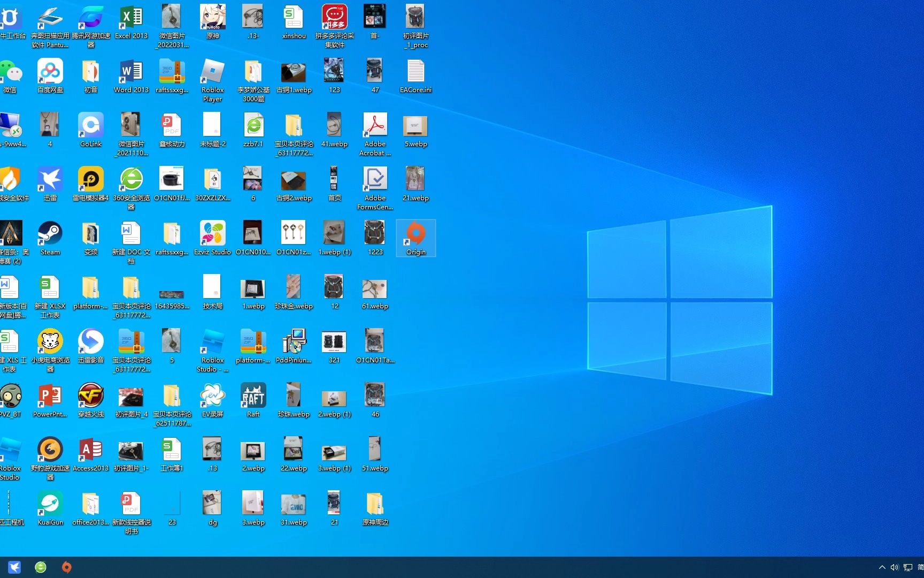Select the 新款线控器说明书 PDF file
The height and width of the screenshot is (578, 924).
point(131,513)
